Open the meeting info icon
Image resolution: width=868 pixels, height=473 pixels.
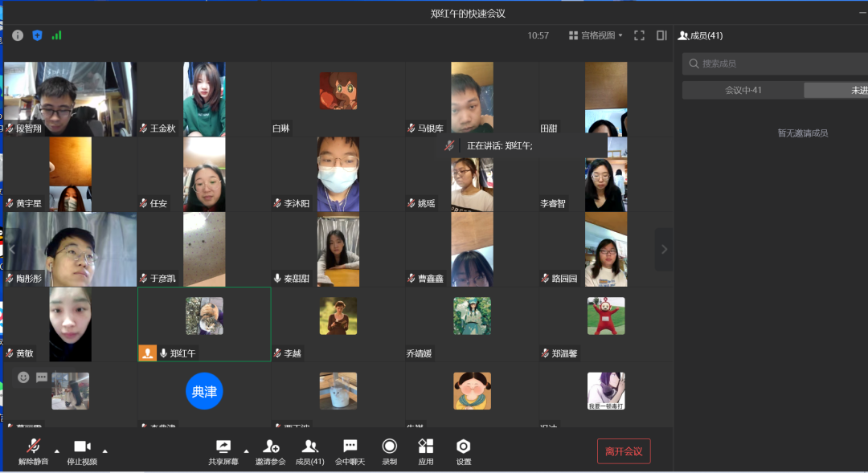(x=18, y=35)
